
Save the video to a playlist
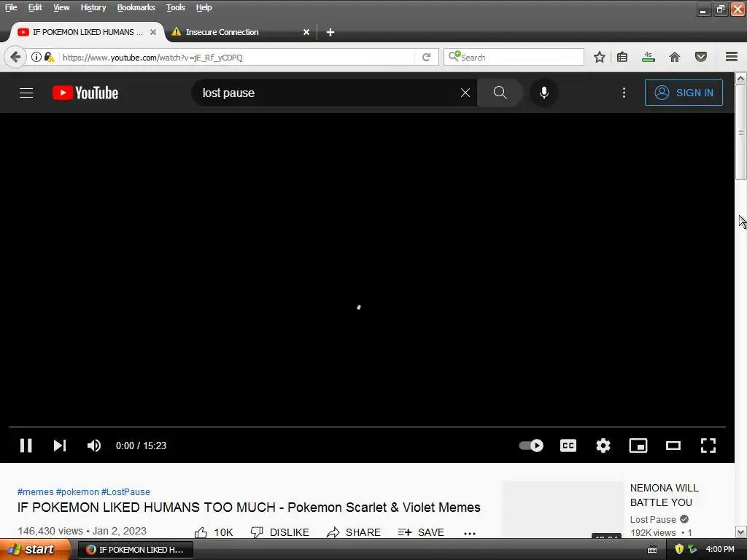point(421,532)
